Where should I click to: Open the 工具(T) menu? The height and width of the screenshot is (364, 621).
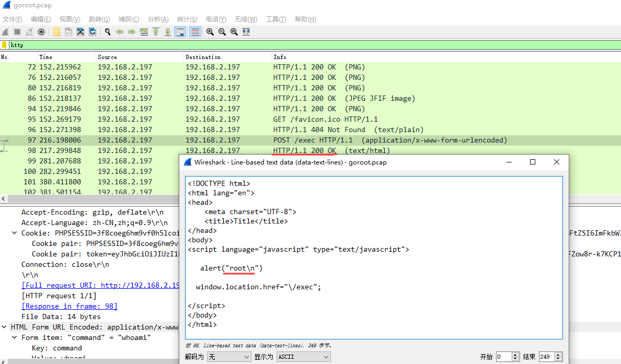coord(276,19)
